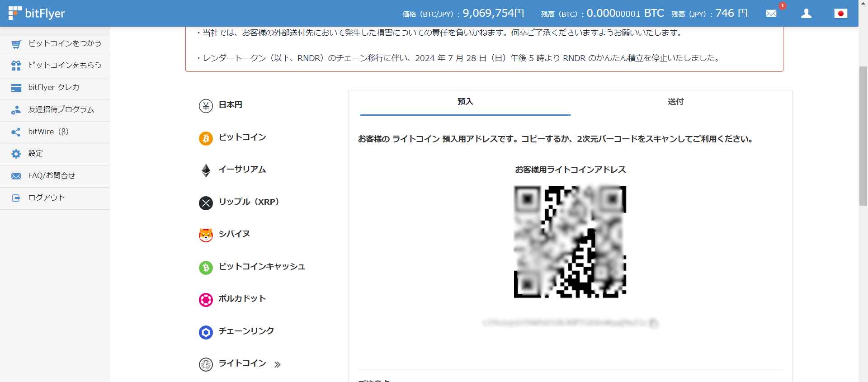
Task: Select 日本円 in the currency list
Action: (231, 105)
